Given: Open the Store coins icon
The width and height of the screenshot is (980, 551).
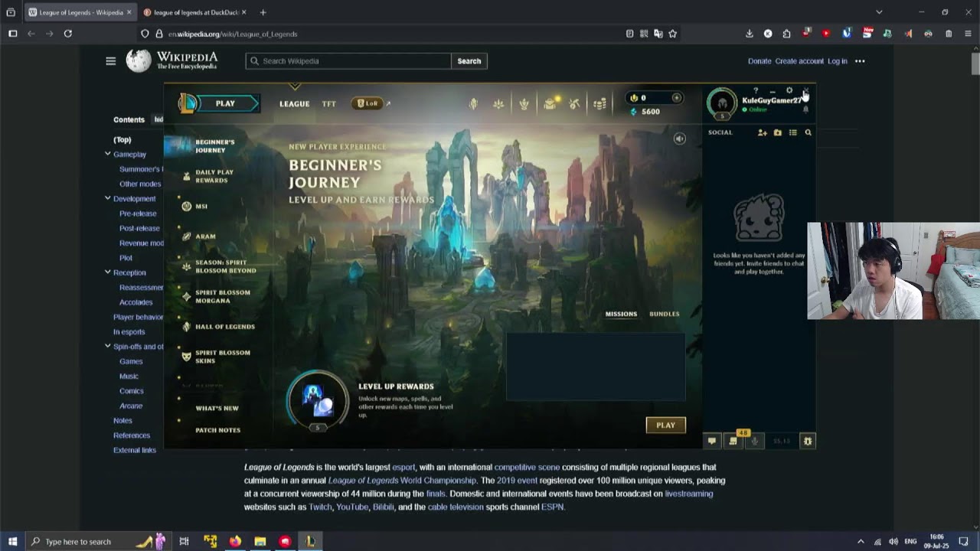Looking at the screenshot, I should [599, 104].
